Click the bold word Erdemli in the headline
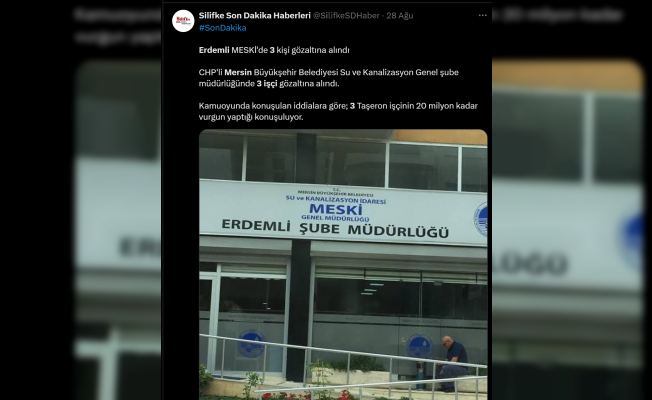Image resolution: width=652 pixels, height=400 pixels. pos(214,50)
